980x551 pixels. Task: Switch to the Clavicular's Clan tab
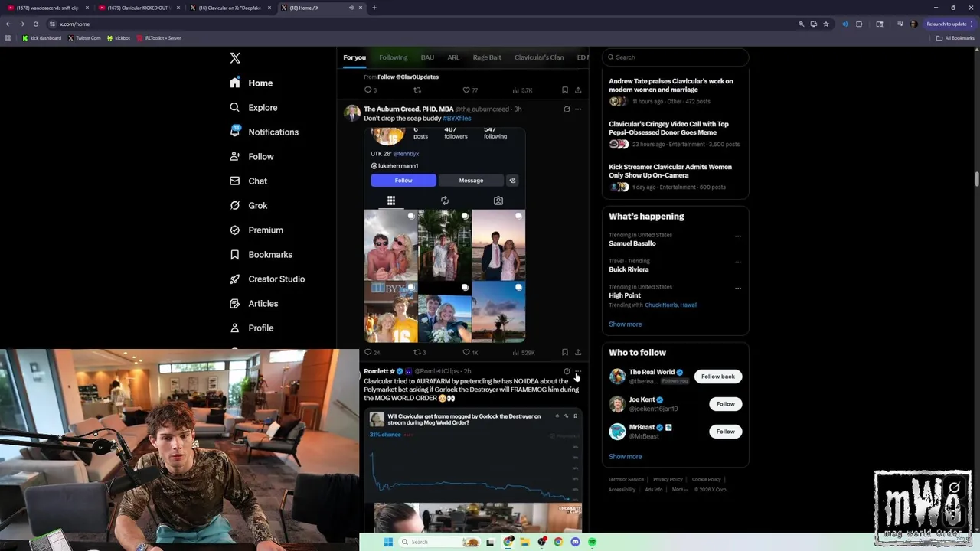coord(539,57)
